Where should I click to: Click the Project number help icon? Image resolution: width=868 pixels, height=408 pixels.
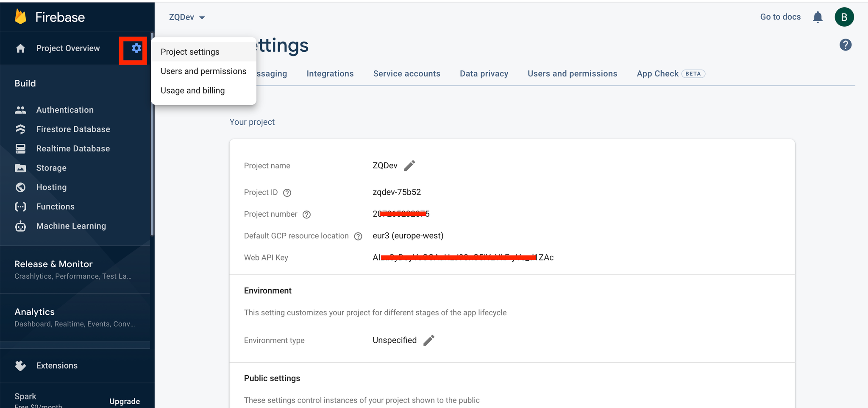[306, 215]
